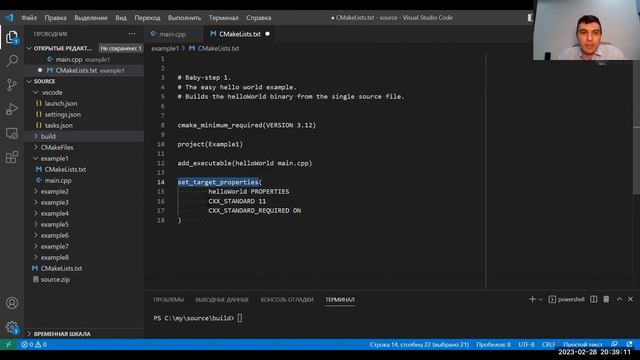Change line endings via CRLF entry
Image resolution: width=640 pixels, height=360 pixels.
549,344
